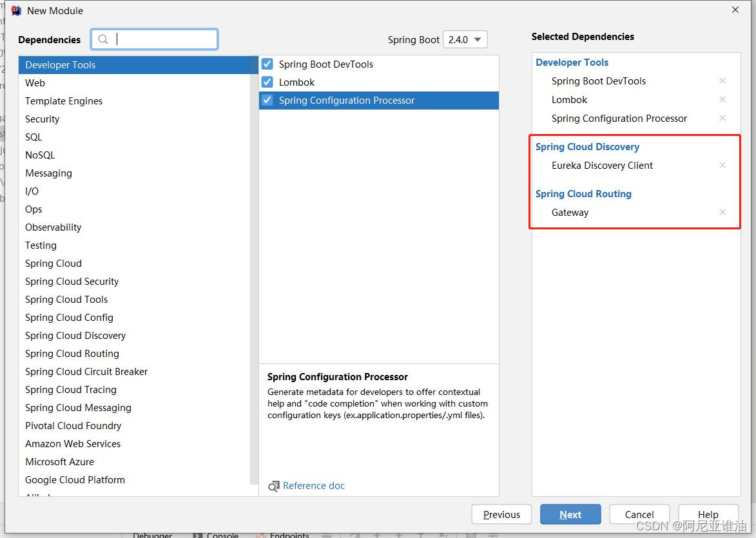This screenshot has height=538, width=756.
Task: Click the category list vertical scrollbar
Action: coord(255,270)
